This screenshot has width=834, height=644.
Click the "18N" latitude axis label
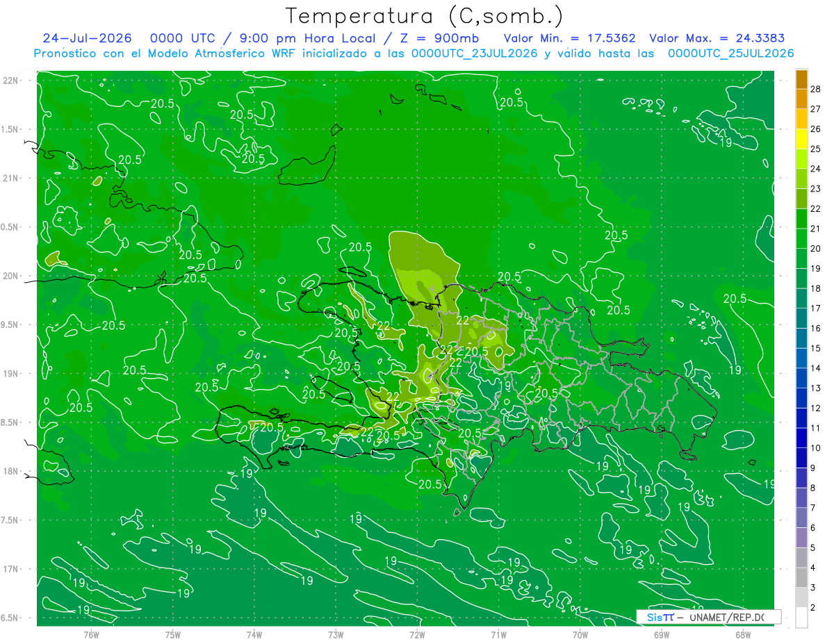10,471
